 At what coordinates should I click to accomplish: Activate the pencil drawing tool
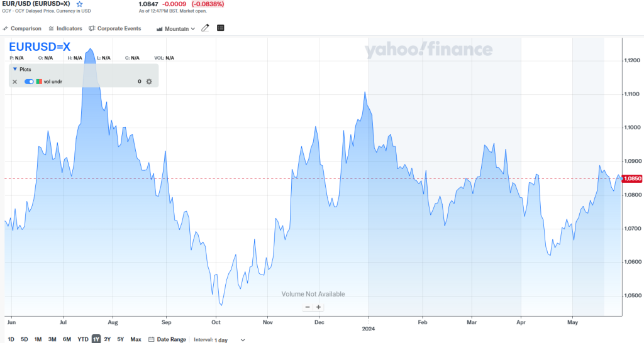point(205,28)
